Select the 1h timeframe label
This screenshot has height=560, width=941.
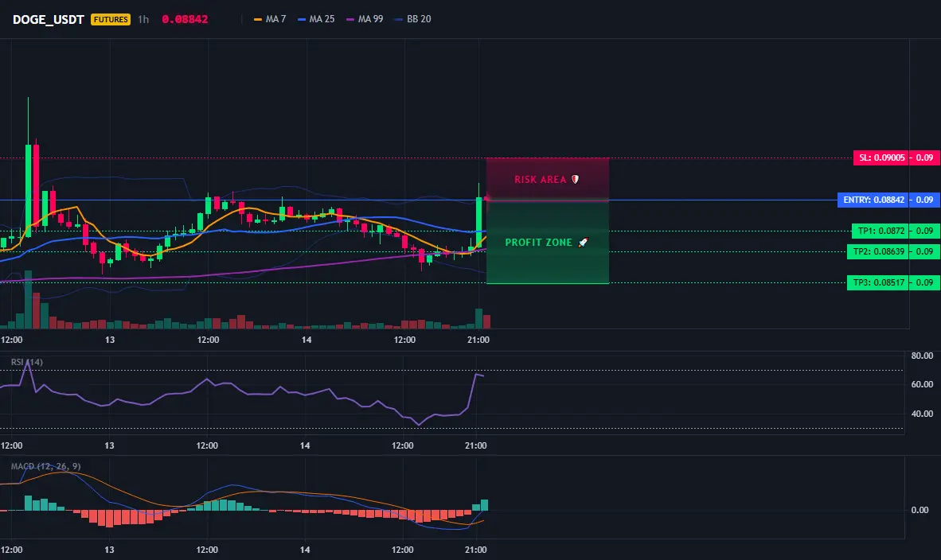(x=143, y=19)
